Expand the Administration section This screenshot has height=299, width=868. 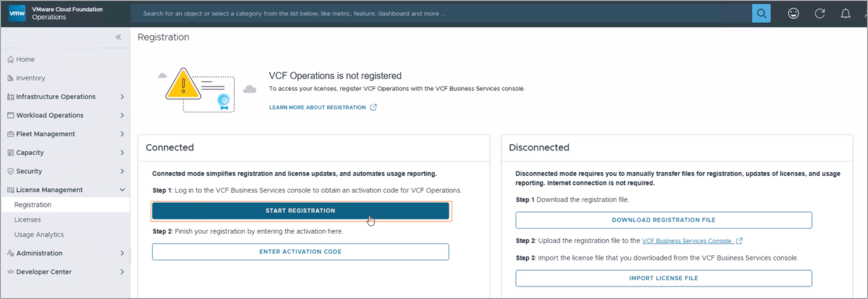click(x=122, y=253)
